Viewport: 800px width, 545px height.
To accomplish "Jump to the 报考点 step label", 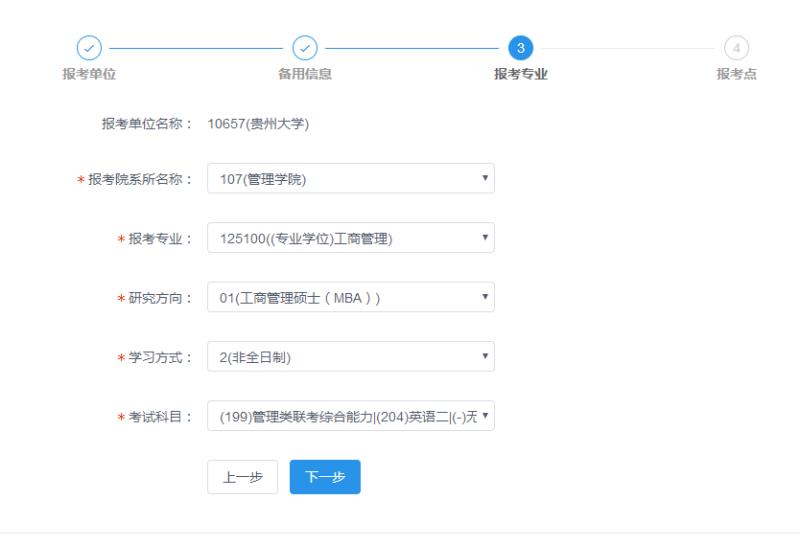I will click(x=736, y=74).
